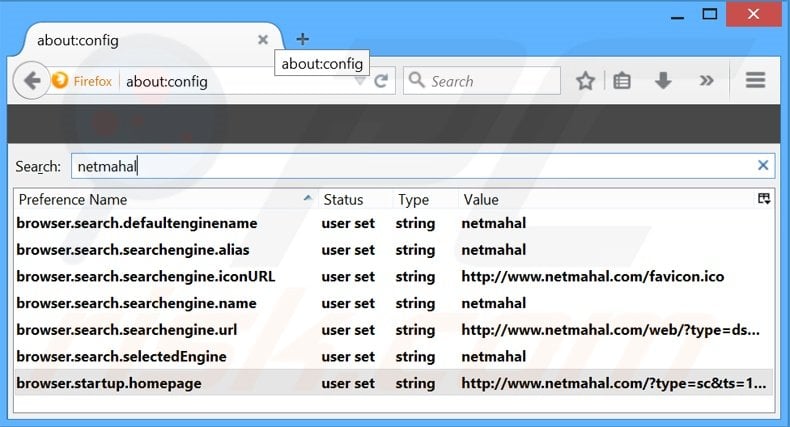Screen dimensions: 790x427
Task: Clear the netmahal filter with the X
Action: click(763, 165)
